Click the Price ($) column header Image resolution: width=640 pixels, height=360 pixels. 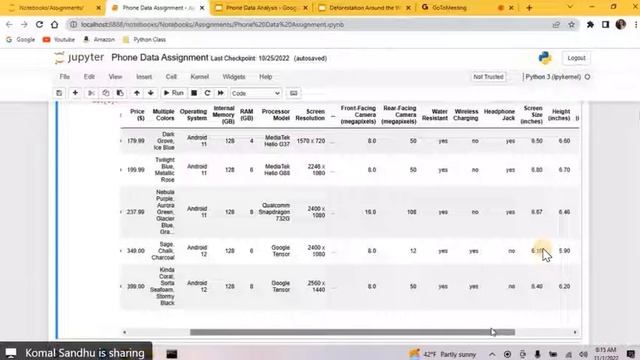pyautogui.click(x=137, y=115)
